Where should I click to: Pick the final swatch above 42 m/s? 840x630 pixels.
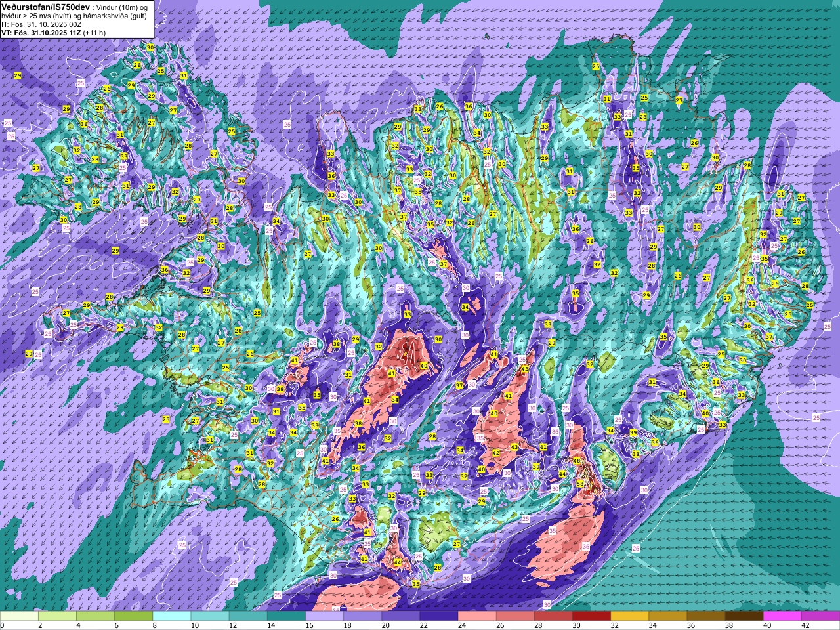(x=821, y=616)
